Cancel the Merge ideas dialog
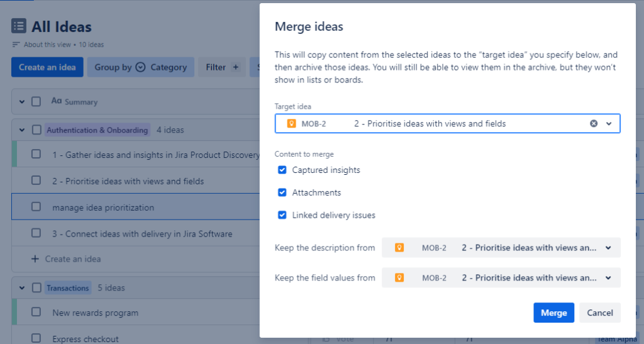644x344 pixels. pyautogui.click(x=599, y=313)
